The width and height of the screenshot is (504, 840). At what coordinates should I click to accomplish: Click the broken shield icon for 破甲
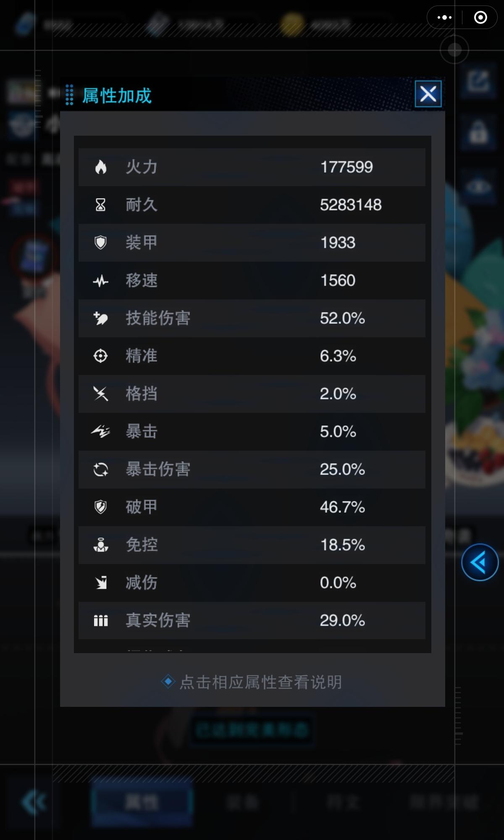[x=101, y=507]
